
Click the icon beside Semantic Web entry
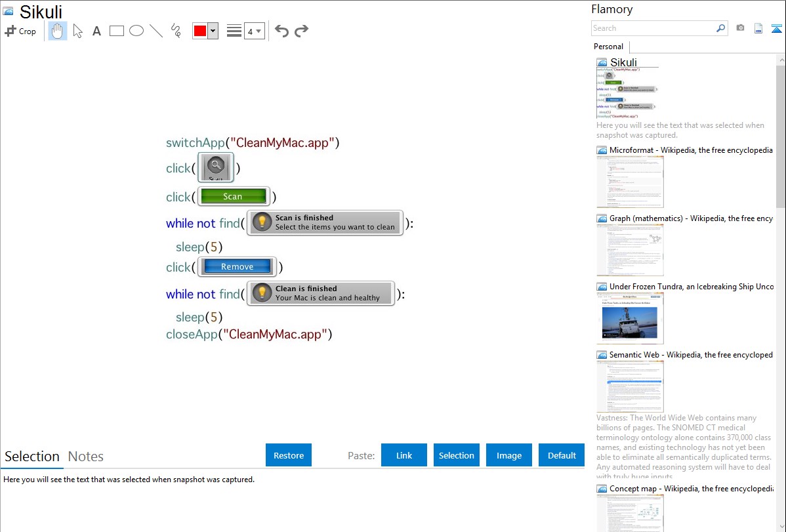602,355
